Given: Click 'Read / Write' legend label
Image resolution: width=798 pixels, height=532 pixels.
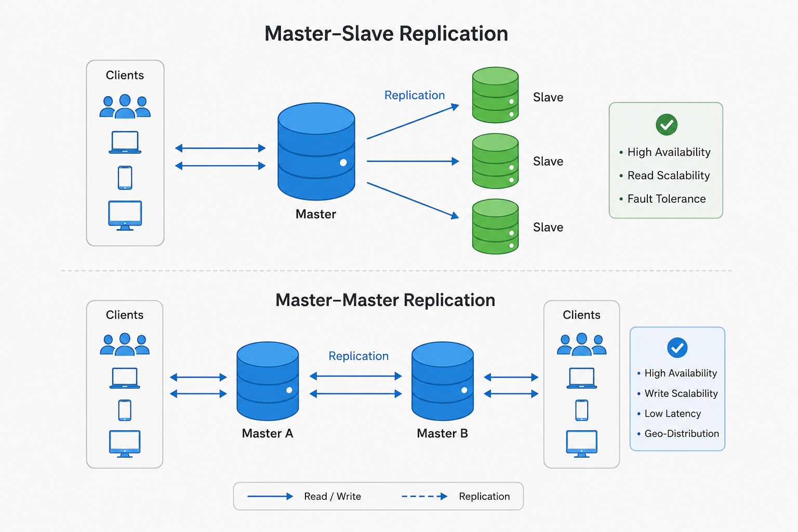Looking at the screenshot, I should click(x=332, y=497).
